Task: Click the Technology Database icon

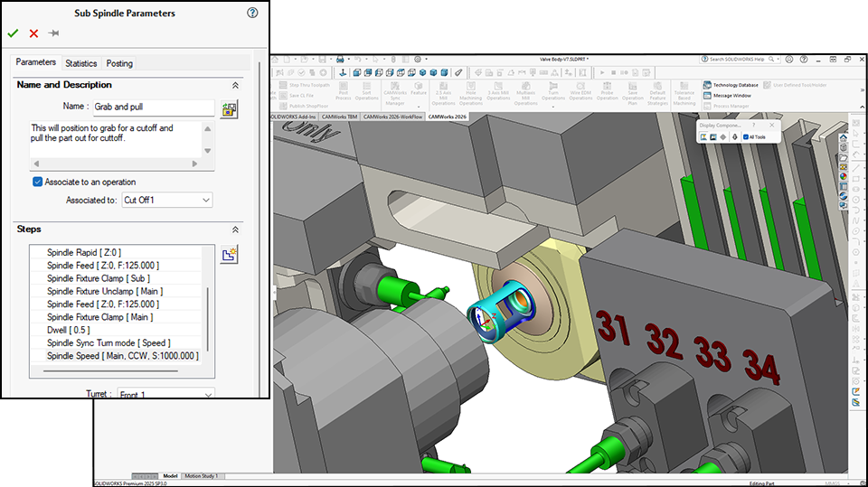Action: coord(706,85)
